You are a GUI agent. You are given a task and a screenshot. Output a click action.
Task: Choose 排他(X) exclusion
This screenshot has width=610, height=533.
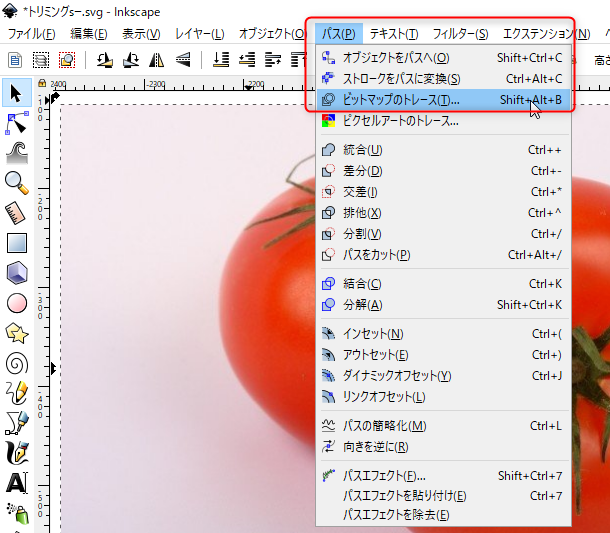443,213
